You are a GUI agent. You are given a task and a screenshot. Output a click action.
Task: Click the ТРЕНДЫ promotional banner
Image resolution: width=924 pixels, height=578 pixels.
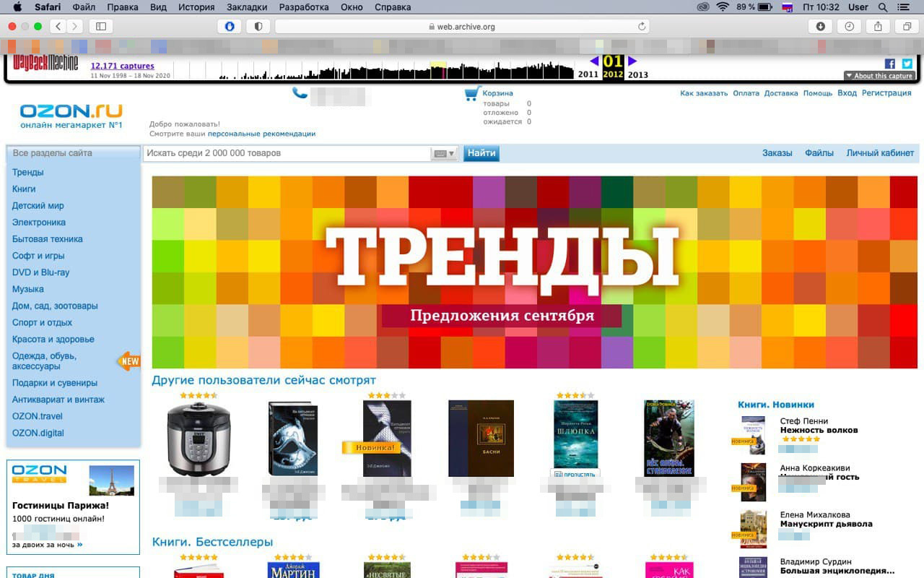click(x=535, y=272)
